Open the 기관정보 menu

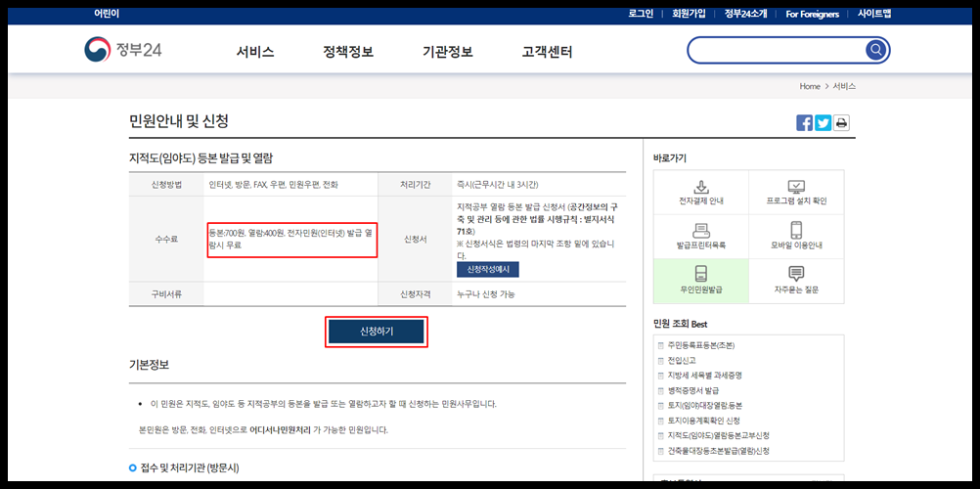coord(448,52)
